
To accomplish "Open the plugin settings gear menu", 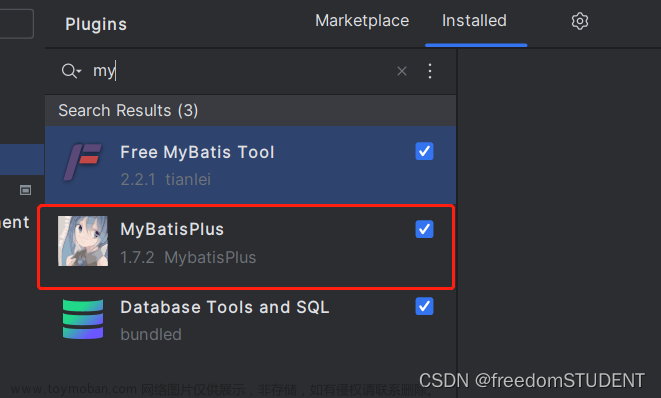I will point(580,21).
